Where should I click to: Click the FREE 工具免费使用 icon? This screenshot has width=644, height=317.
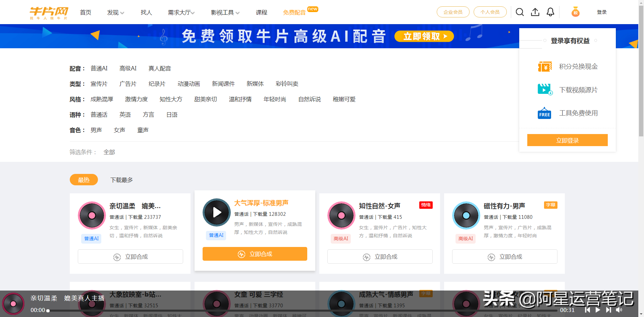tap(544, 113)
